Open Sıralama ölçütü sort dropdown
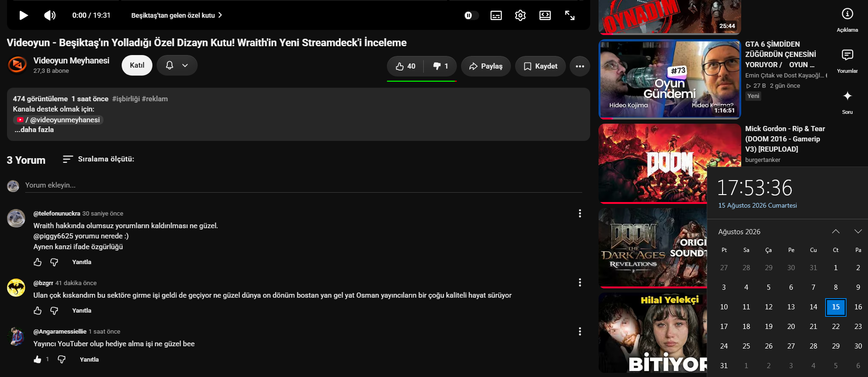The height and width of the screenshot is (377, 868). (x=98, y=159)
